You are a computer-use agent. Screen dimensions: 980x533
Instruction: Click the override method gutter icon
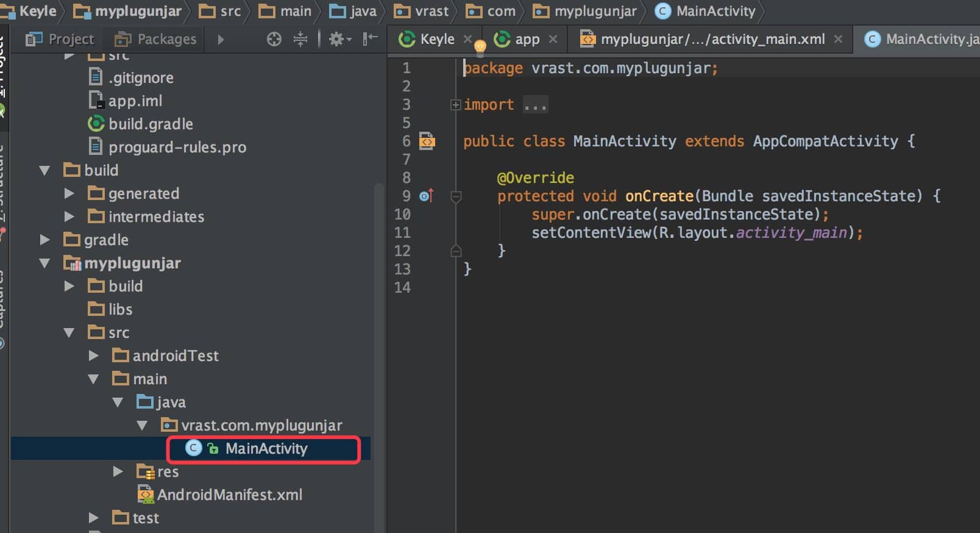click(x=427, y=196)
